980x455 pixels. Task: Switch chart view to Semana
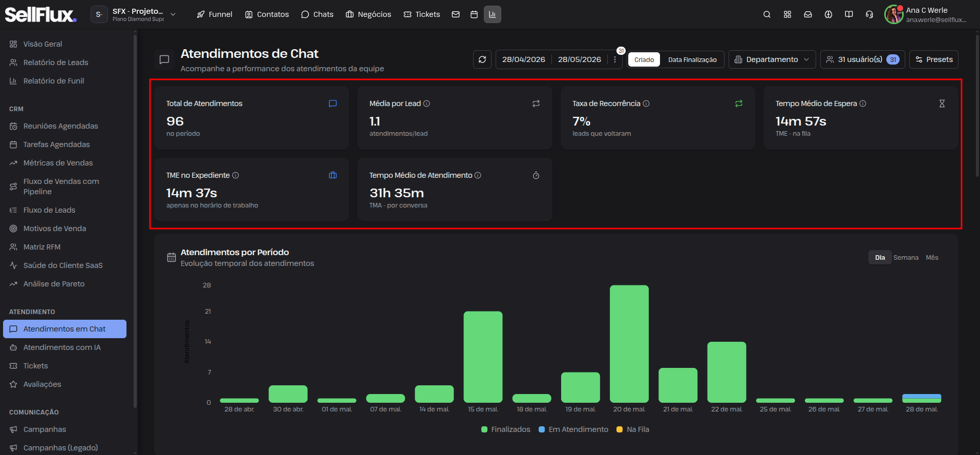[906, 258]
